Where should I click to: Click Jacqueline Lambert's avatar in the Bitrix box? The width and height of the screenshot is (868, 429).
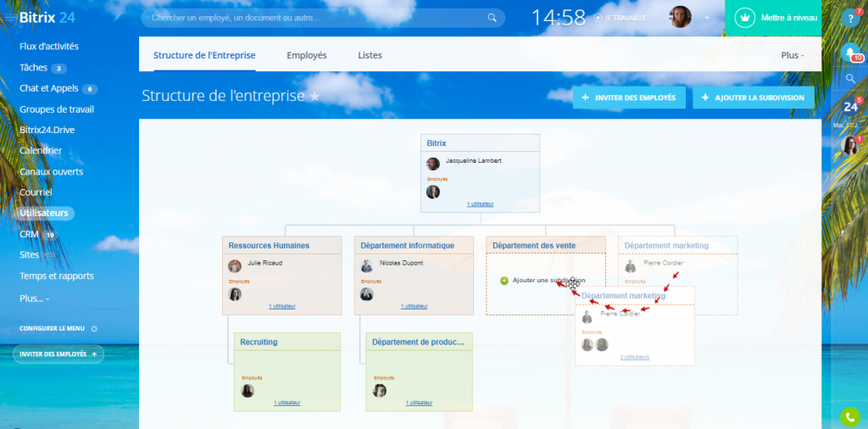[x=433, y=164]
